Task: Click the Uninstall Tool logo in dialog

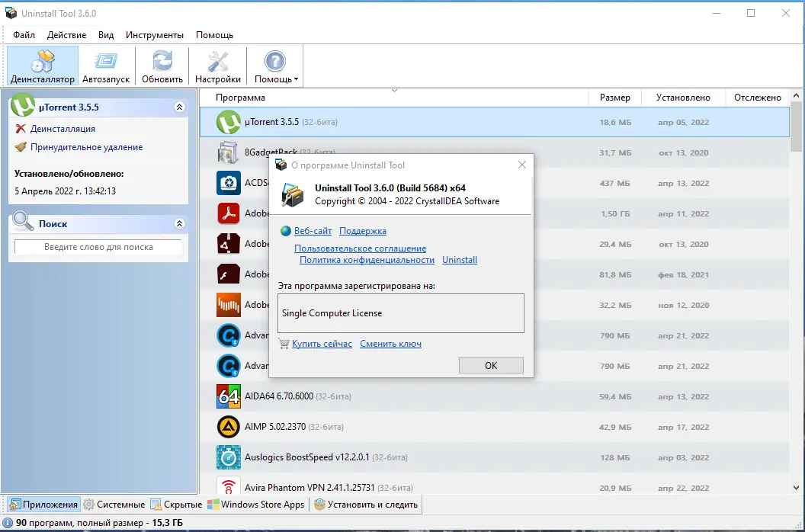Action: (293, 194)
